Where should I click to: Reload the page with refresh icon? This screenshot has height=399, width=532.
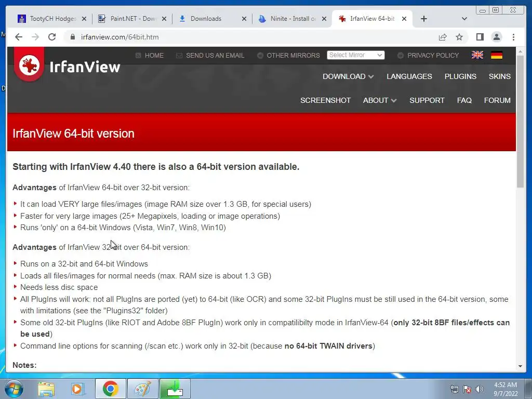coord(52,37)
